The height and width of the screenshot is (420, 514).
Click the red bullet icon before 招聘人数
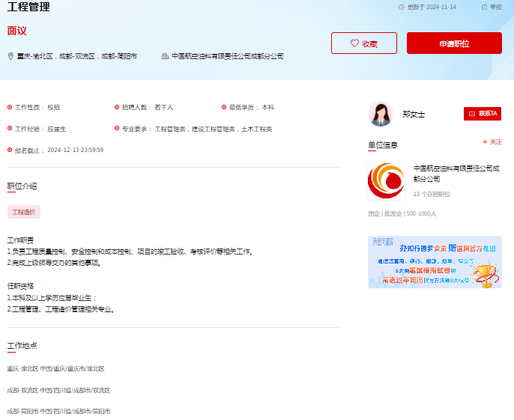coord(116,107)
